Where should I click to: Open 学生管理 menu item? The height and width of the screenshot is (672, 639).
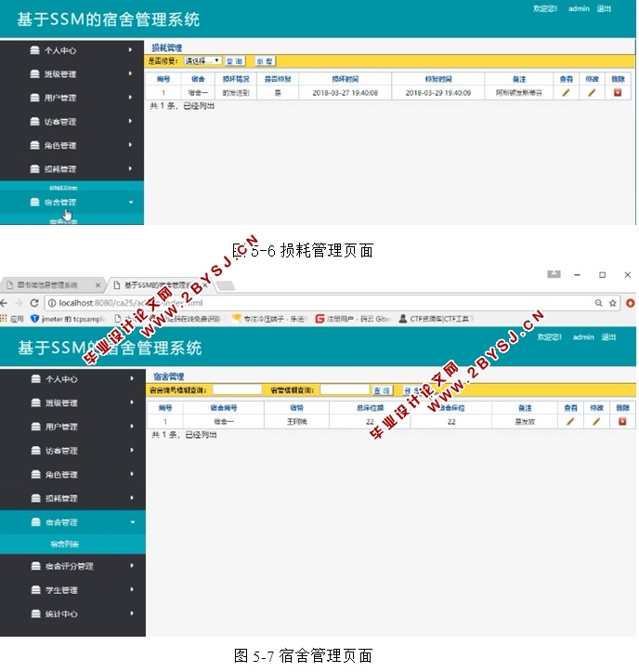pyautogui.click(x=61, y=590)
